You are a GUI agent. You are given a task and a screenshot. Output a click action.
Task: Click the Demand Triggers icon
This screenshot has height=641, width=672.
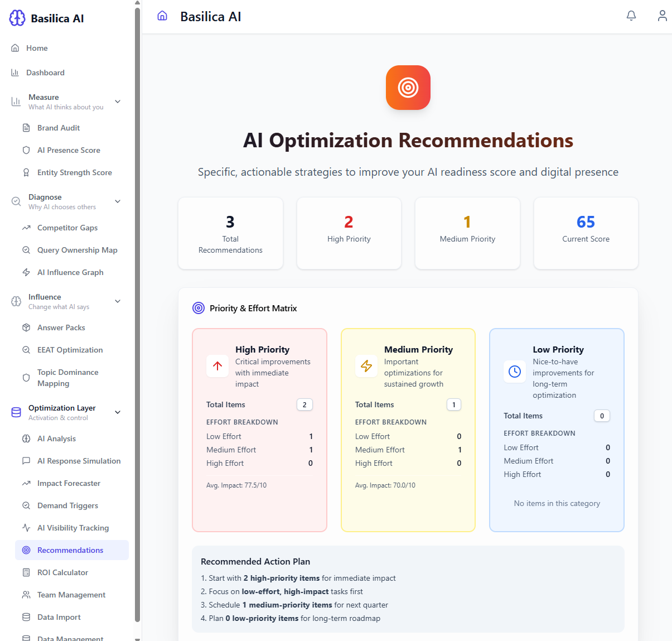click(x=26, y=505)
